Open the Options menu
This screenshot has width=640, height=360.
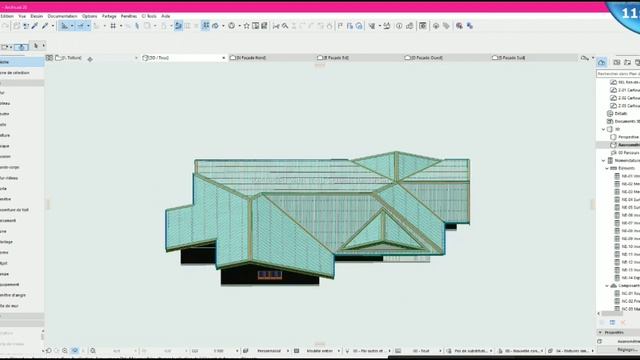coord(89,16)
